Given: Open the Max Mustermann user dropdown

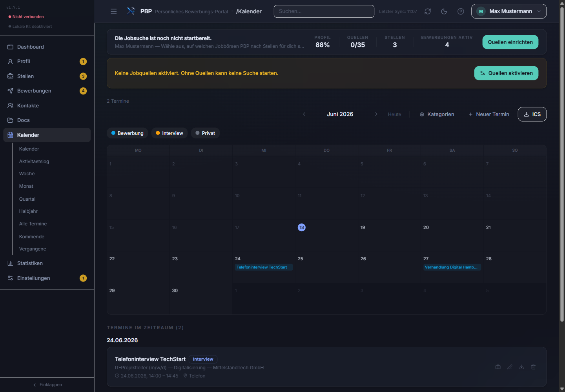Looking at the screenshot, I should pos(508,11).
